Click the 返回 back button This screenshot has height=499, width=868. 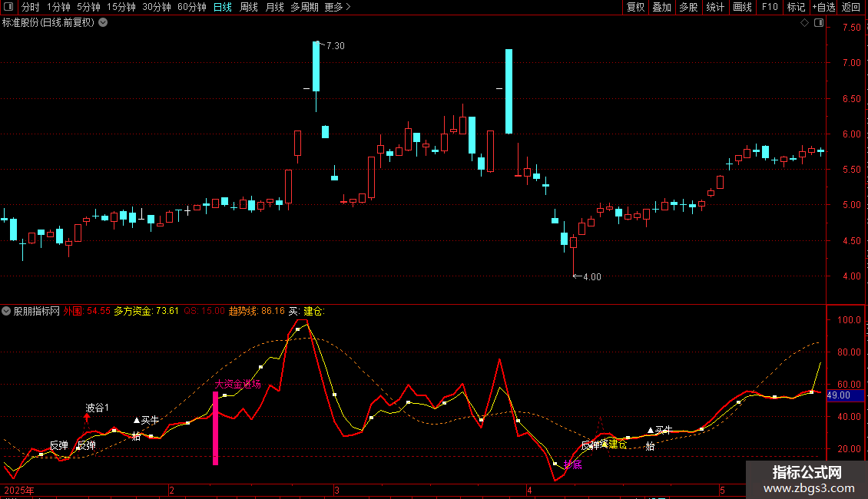[851, 7]
